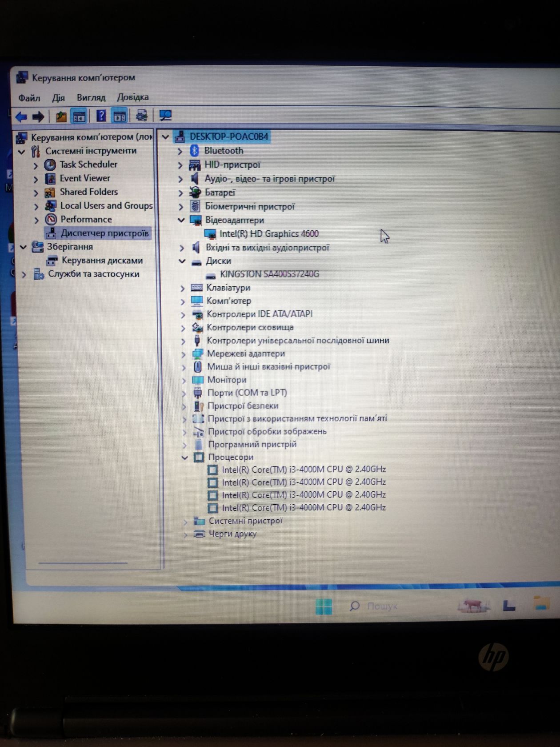The image size is (560, 747).
Task: Select Порти (COM та LPT) category
Action: click(x=247, y=393)
